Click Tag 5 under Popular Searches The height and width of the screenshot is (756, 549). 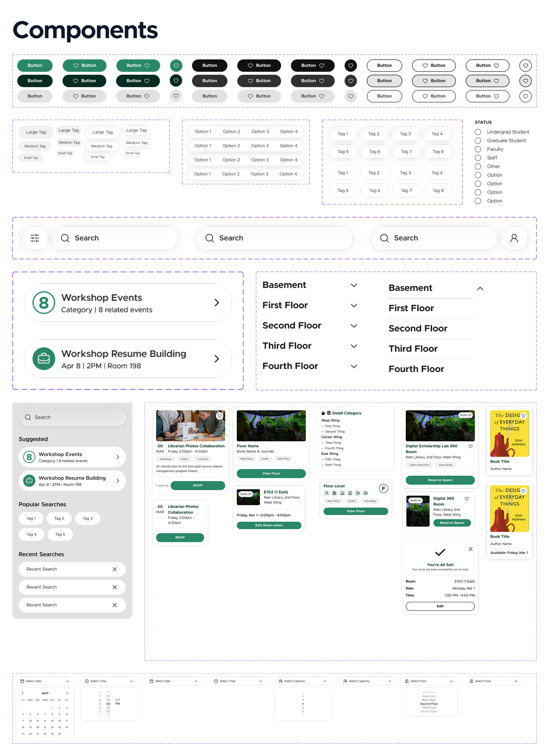[x=60, y=534]
